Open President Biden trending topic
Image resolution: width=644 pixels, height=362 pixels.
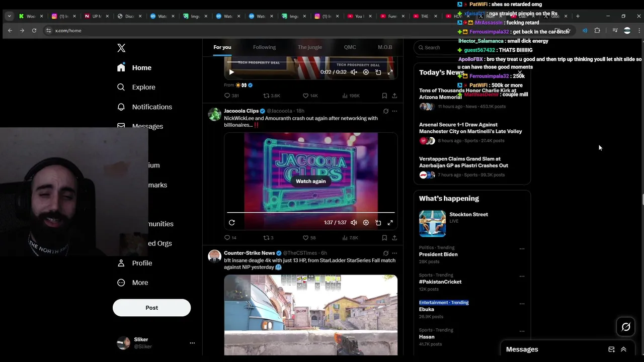438,254
